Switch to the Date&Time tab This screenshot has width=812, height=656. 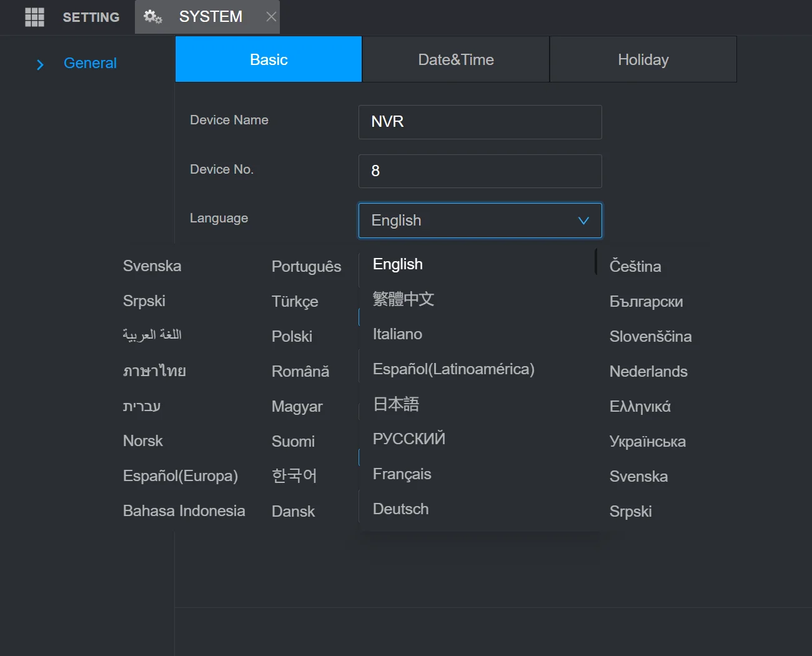(455, 59)
